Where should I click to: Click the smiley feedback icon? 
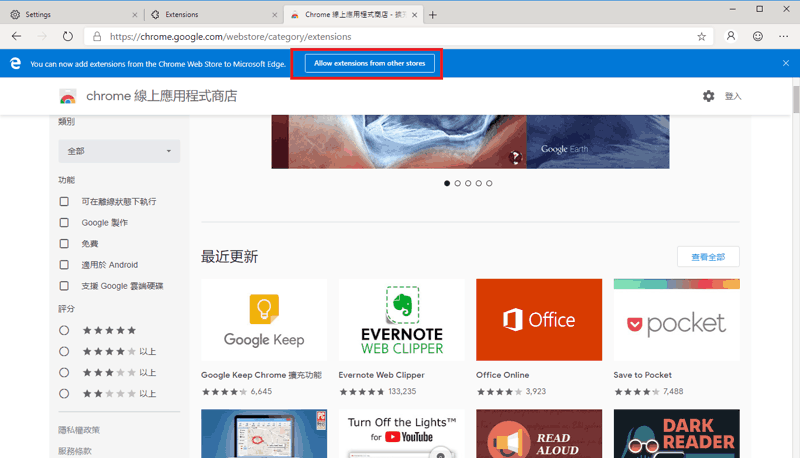758,36
